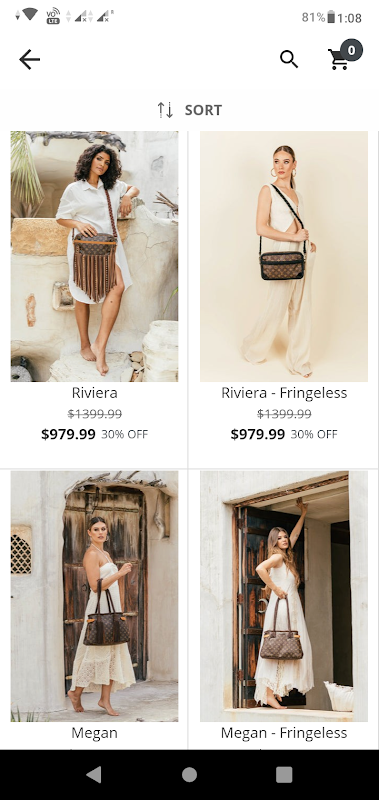Open the SORT options label
The height and width of the screenshot is (800, 379).
click(x=203, y=110)
